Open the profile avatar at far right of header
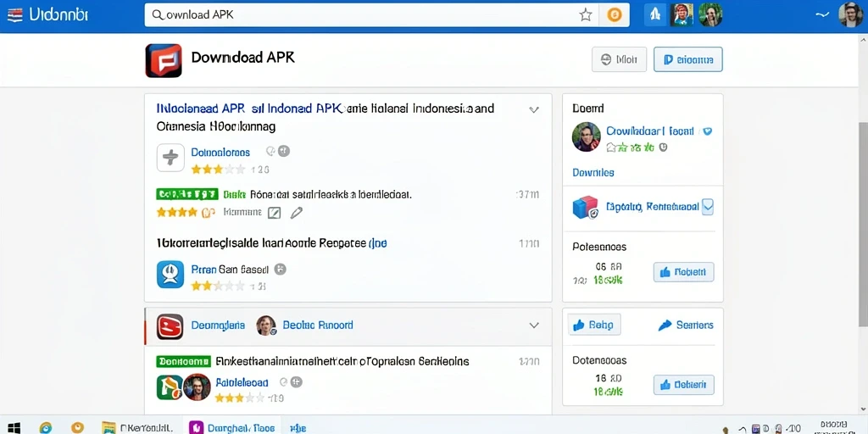 click(851, 15)
